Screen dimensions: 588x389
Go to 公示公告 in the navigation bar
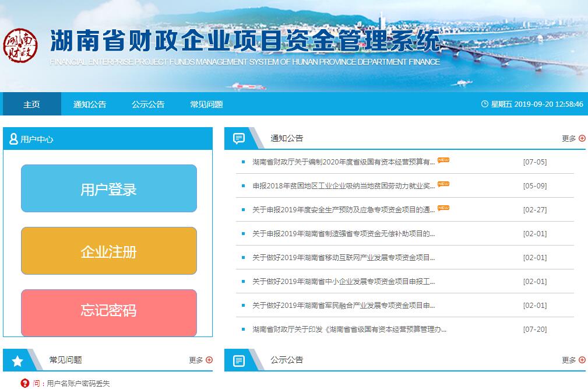148,104
